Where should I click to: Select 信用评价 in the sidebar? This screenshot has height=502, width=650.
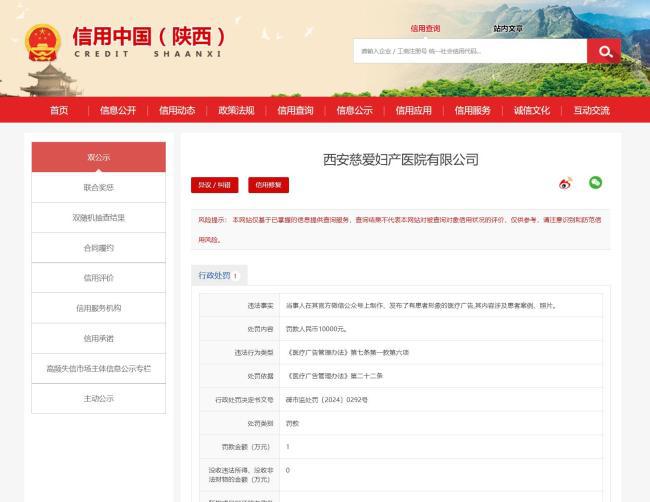click(x=99, y=278)
